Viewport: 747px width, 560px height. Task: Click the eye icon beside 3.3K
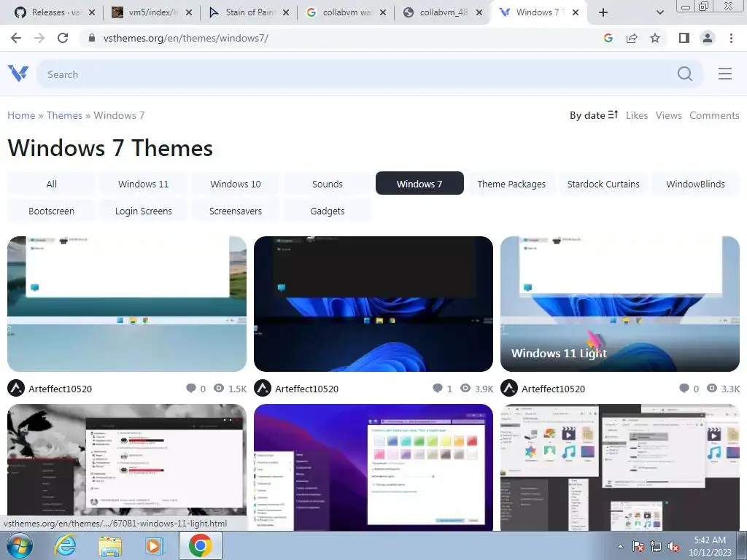click(x=712, y=389)
